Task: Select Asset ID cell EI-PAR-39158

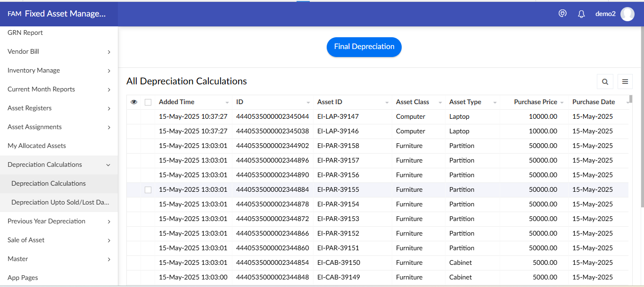Action: click(338, 146)
